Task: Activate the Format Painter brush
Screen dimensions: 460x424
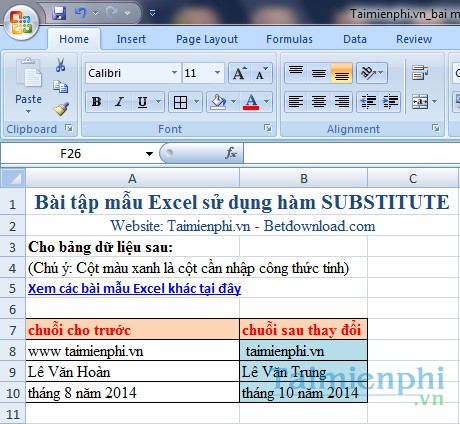Action: [61, 109]
